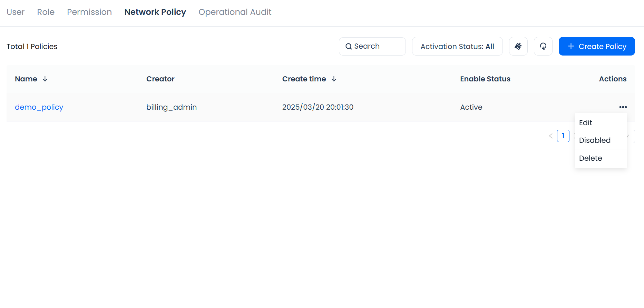This screenshot has height=308, width=644.
Task: Go to previous page arrow
Action: (550, 136)
